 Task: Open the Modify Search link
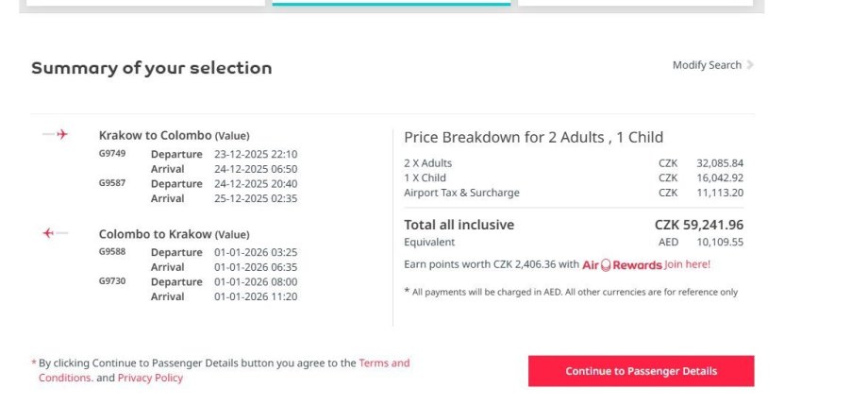point(707,65)
